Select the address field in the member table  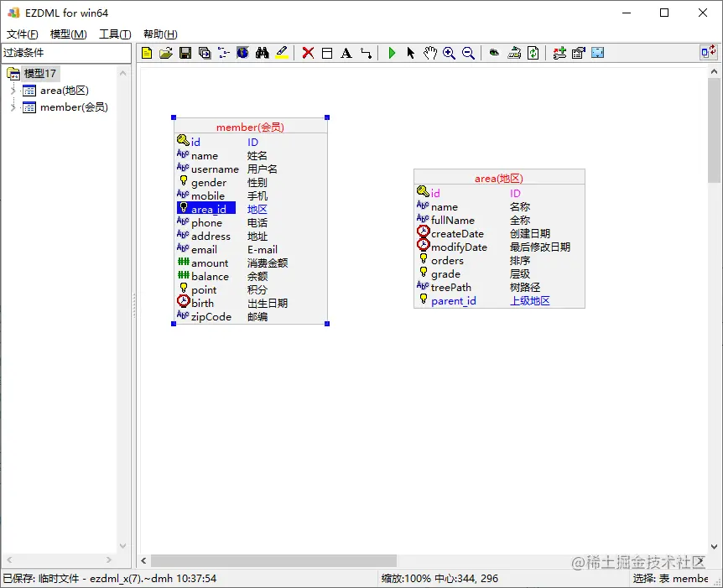coord(211,236)
